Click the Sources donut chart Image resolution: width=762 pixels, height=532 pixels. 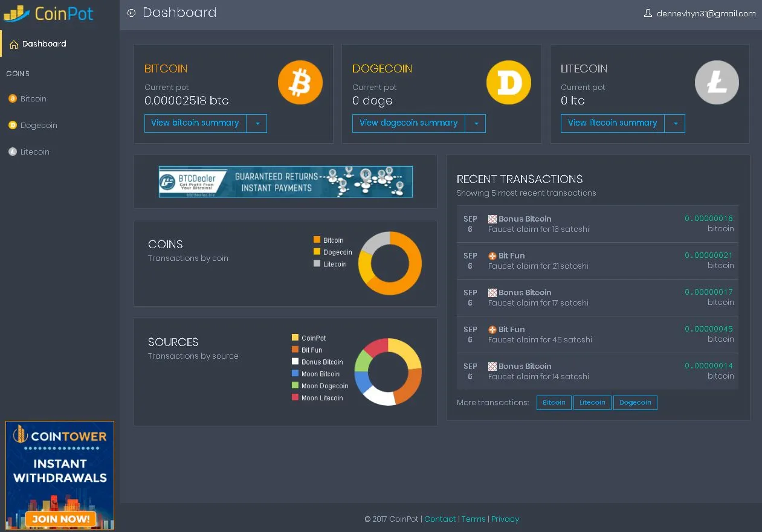pyautogui.click(x=388, y=371)
